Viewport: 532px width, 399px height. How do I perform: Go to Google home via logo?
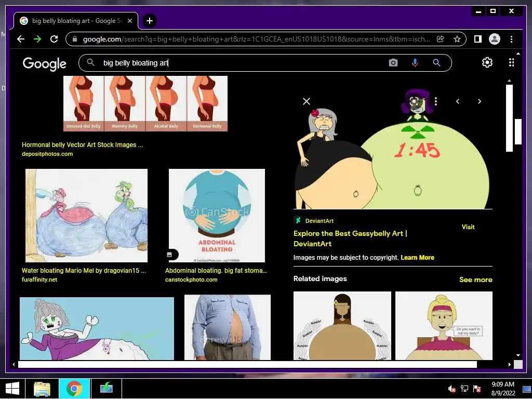[45, 63]
